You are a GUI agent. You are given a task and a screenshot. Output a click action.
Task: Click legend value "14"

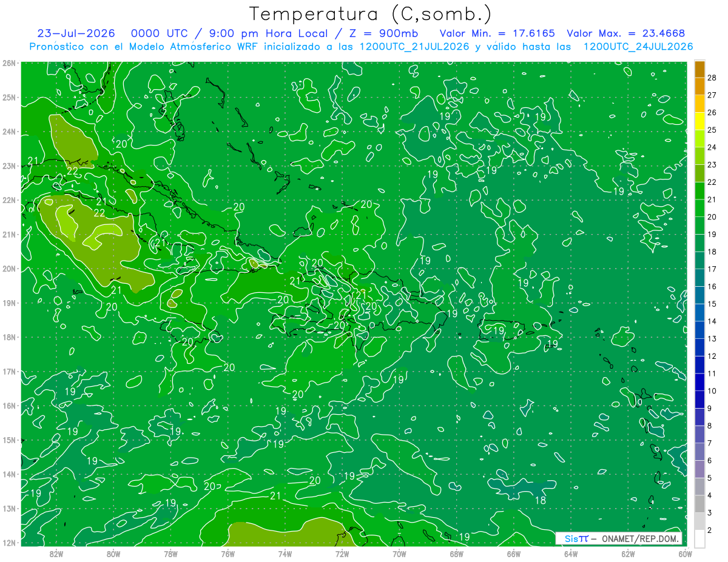tap(712, 321)
